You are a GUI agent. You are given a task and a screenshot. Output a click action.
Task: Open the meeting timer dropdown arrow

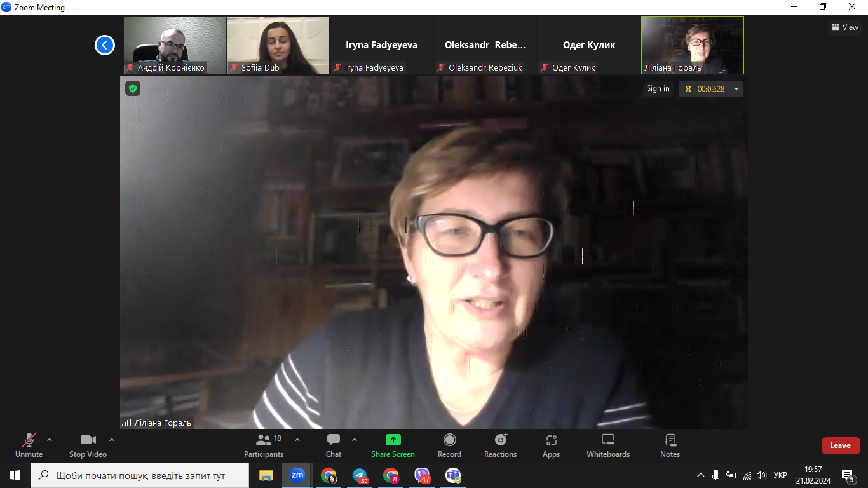point(736,89)
